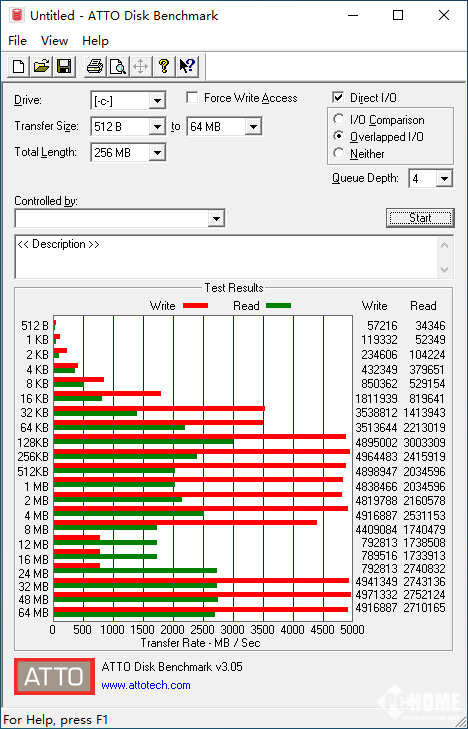The height and width of the screenshot is (729, 468).
Task: Click write value 4964483 in 256KB row
Action: [376, 457]
